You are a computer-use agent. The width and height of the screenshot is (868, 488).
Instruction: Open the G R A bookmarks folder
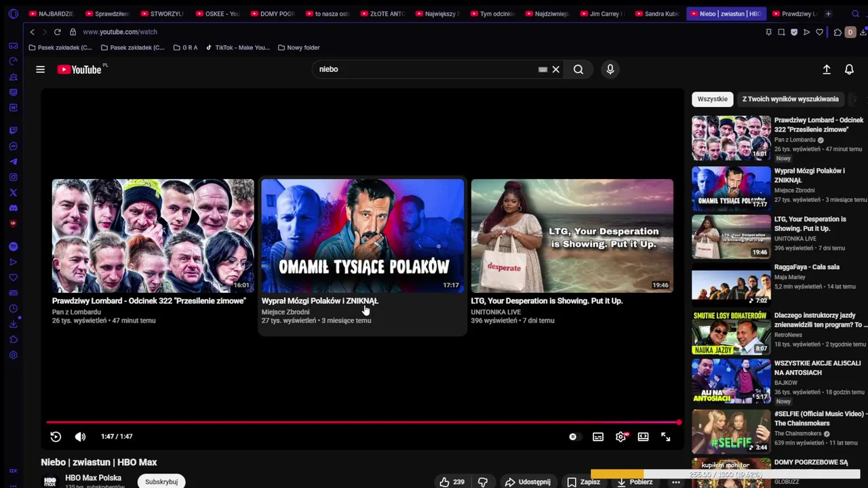pos(185,47)
